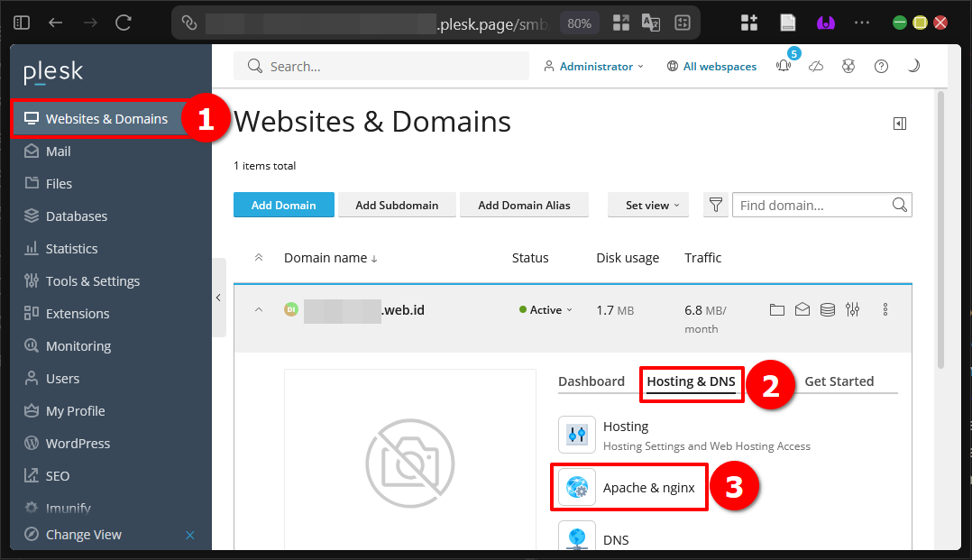The width and height of the screenshot is (972, 560).
Task: Click the filter funnel icon
Action: [715, 205]
